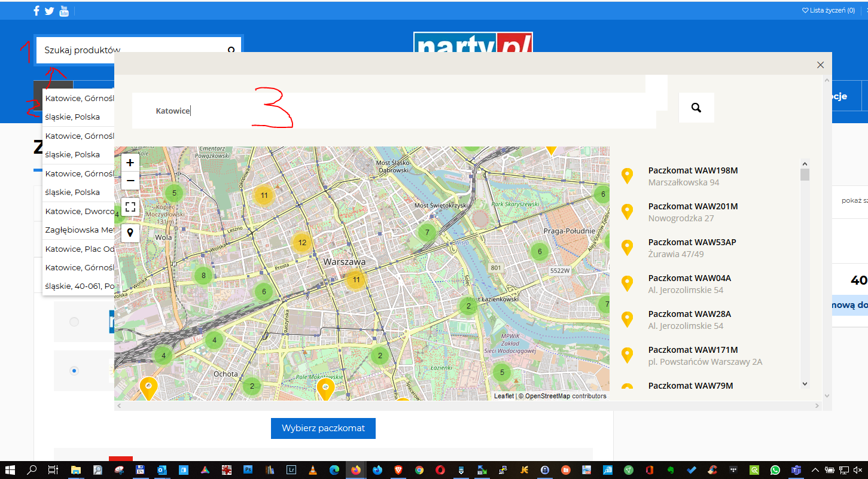Search paczkomat locations with magnifier button
The width and height of the screenshot is (868, 479).
(x=696, y=108)
